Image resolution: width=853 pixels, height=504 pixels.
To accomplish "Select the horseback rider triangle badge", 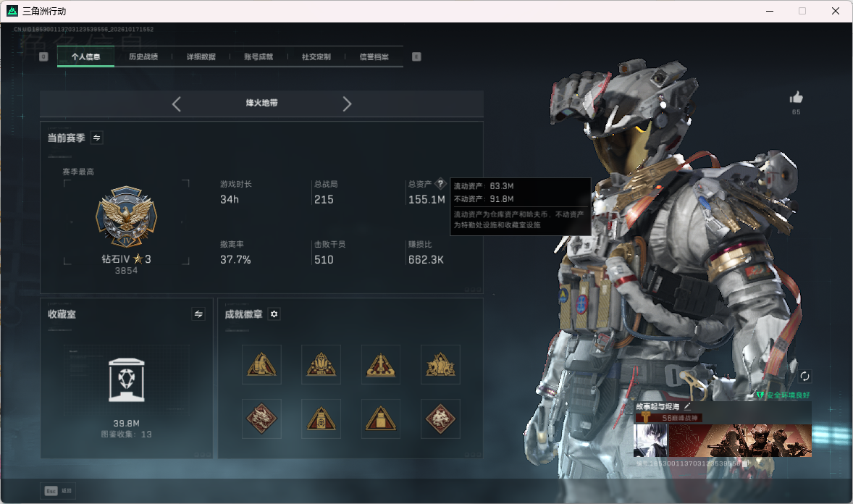I will point(441,365).
